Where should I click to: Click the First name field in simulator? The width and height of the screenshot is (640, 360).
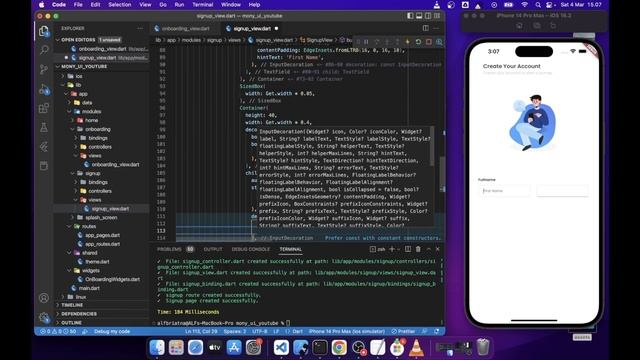pos(504,191)
